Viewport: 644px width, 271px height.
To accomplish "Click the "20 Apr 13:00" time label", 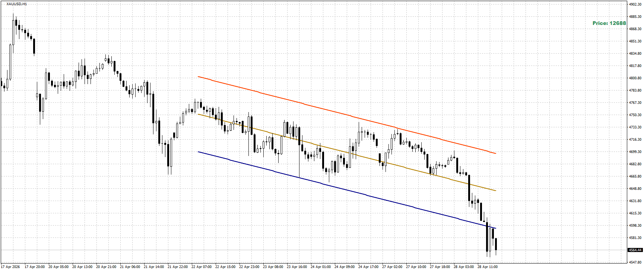I will tap(82, 267).
